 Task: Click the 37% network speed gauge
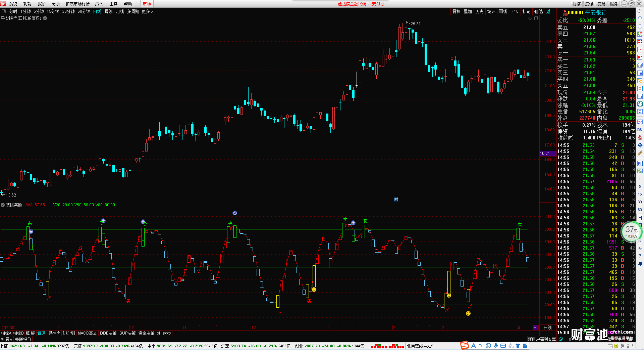(631, 231)
